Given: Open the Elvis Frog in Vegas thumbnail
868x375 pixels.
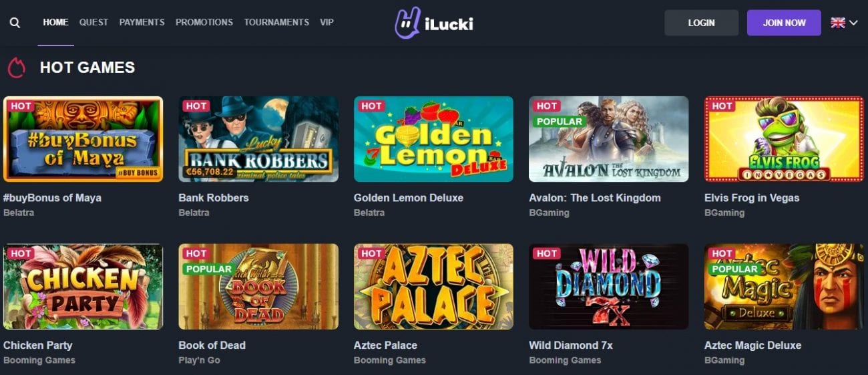Looking at the screenshot, I should pos(784,139).
